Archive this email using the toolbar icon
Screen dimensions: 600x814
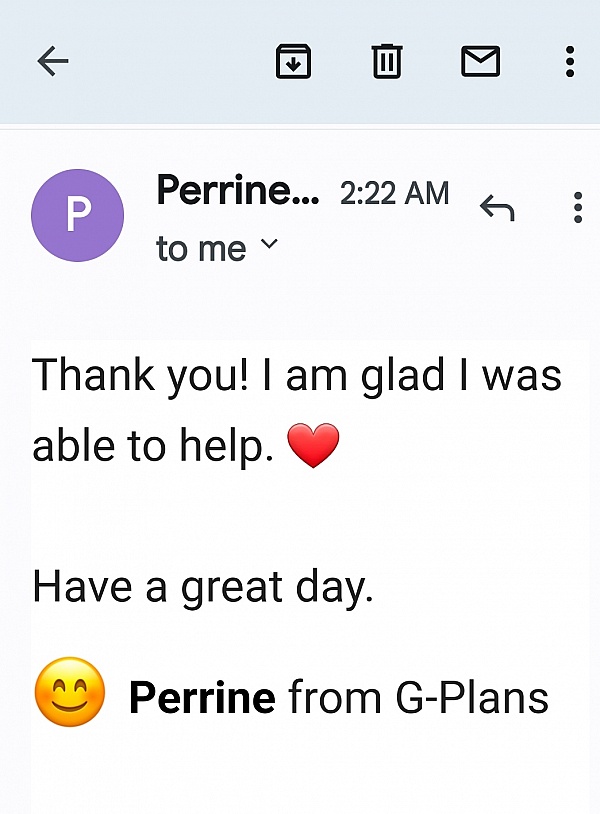click(x=293, y=61)
